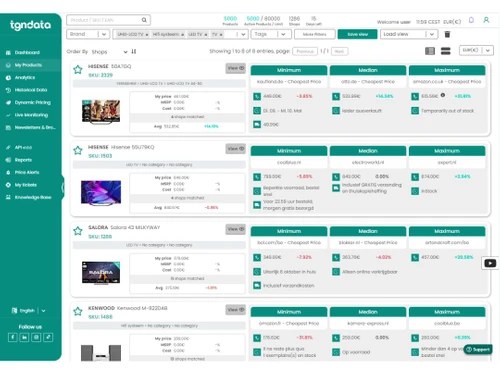The image size is (500, 375).
Task: Open Historical Data page
Action: (31, 90)
